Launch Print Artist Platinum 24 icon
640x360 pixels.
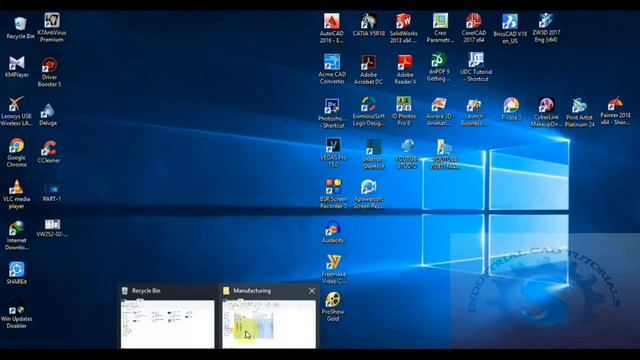(580, 112)
